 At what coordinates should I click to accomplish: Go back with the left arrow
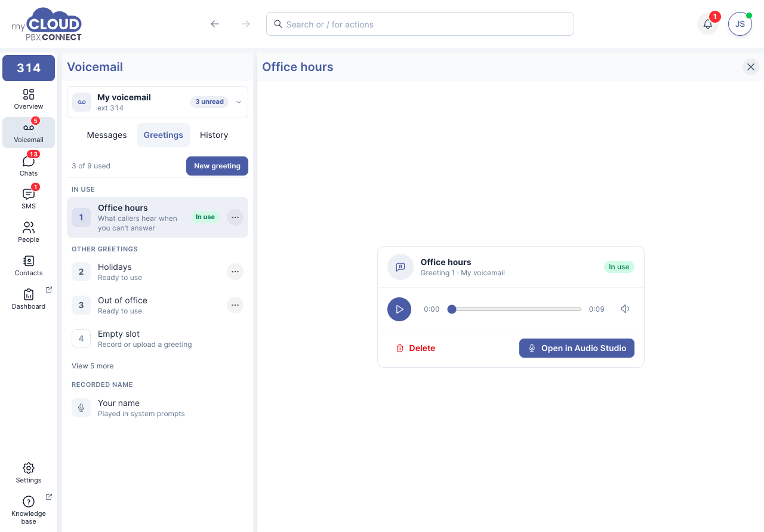pyautogui.click(x=215, y=24)
